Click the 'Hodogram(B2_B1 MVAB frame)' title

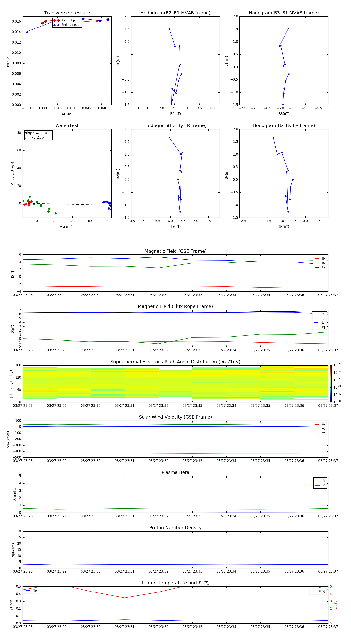click(x=175, y=13)
